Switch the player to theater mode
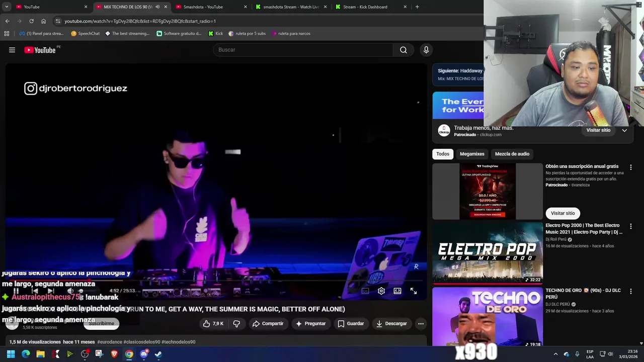The image size is (644, 362). [x=397, y=291]
